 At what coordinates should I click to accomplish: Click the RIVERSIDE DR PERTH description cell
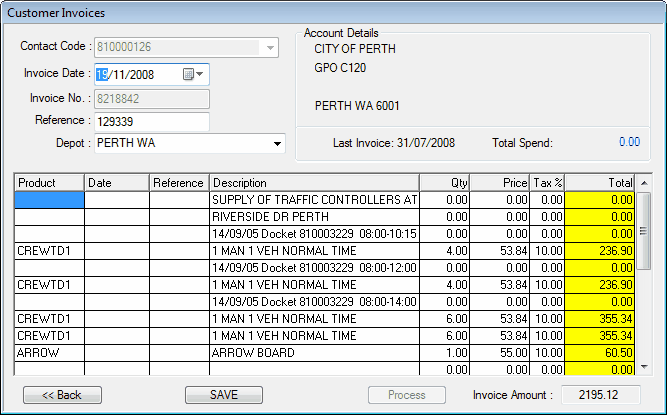[314, 217]
